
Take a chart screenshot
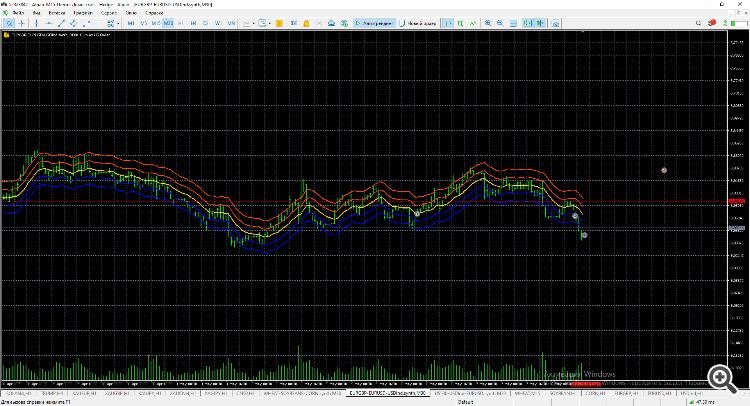click(555, 23)
